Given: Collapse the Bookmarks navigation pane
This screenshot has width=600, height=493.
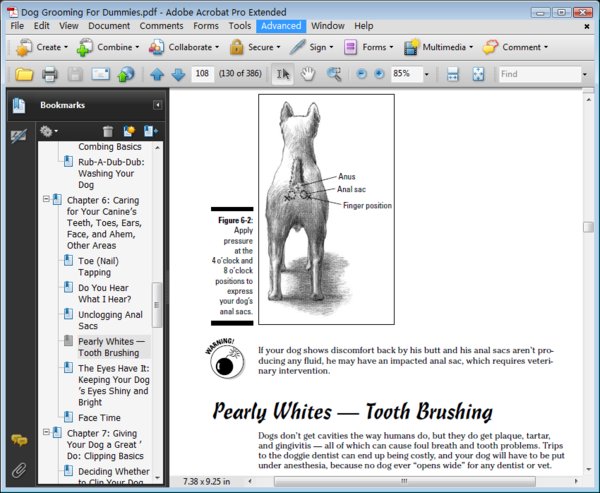Looking at the screenshot, I should [x=157, y=105].
